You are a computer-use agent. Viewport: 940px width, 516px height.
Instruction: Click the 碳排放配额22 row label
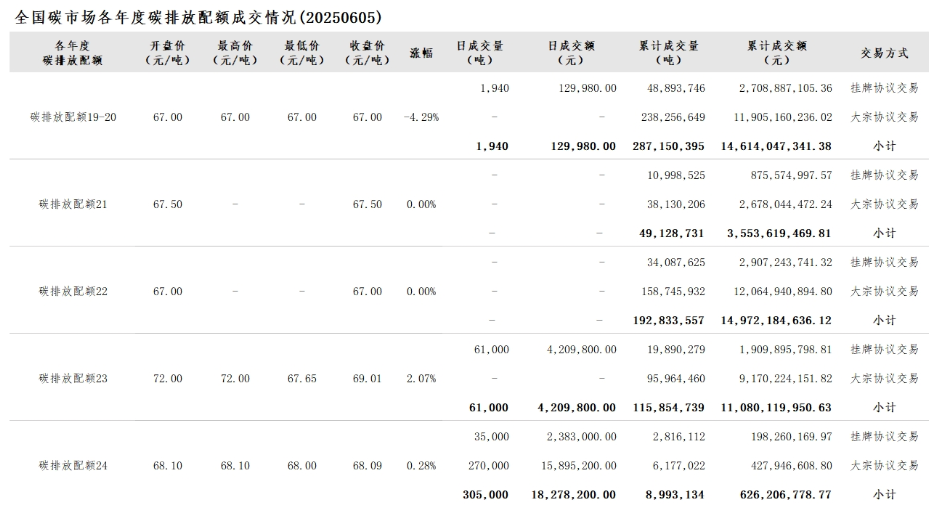(73, 291)
